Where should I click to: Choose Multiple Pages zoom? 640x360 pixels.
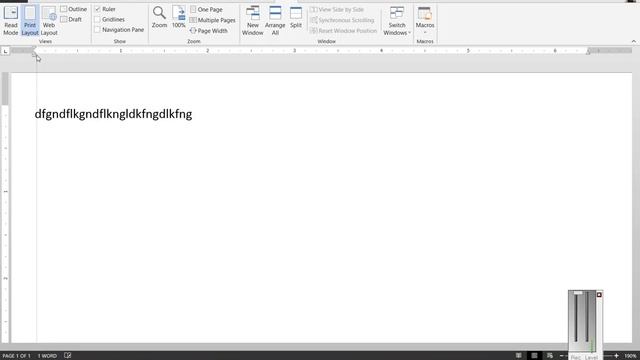click(213, 20)
